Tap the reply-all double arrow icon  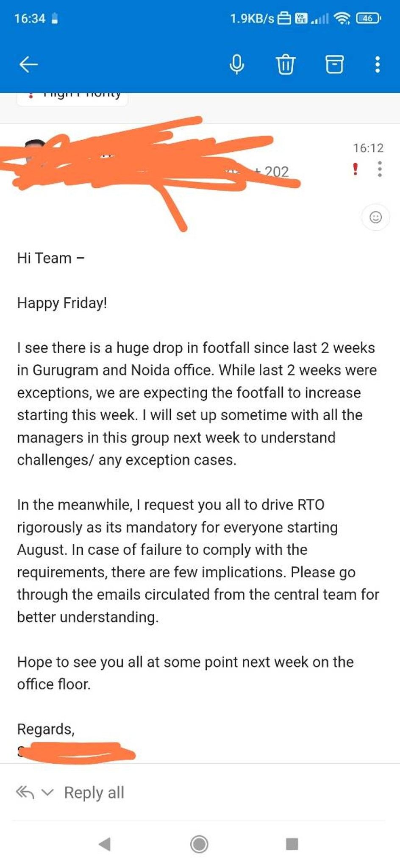[x=25, y=792]
